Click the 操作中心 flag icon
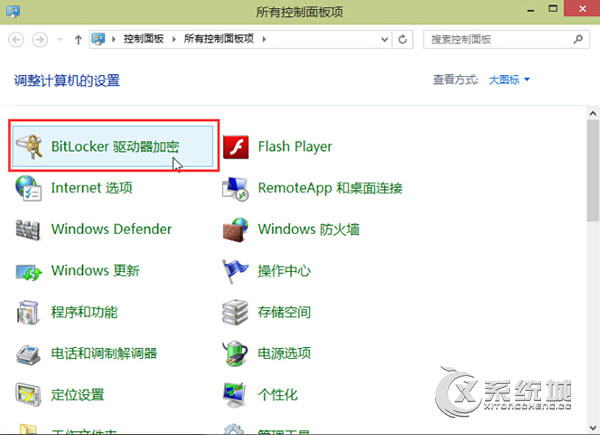600x435 pixels. coord(235,271)
